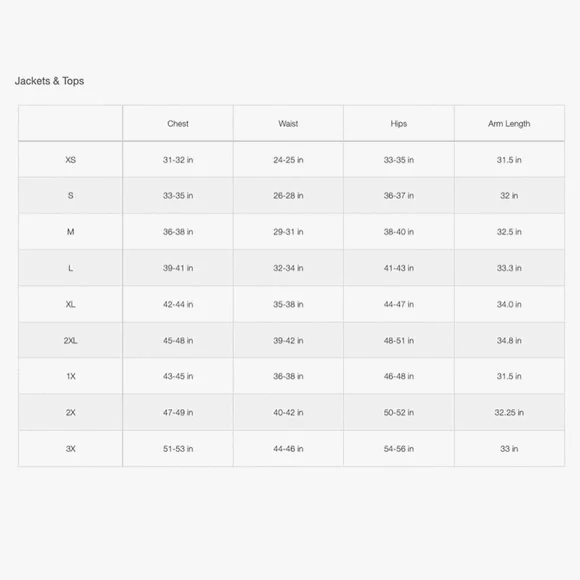Select the XL size row label
Viewport: 580px width, 580px height.
(70, 304)
